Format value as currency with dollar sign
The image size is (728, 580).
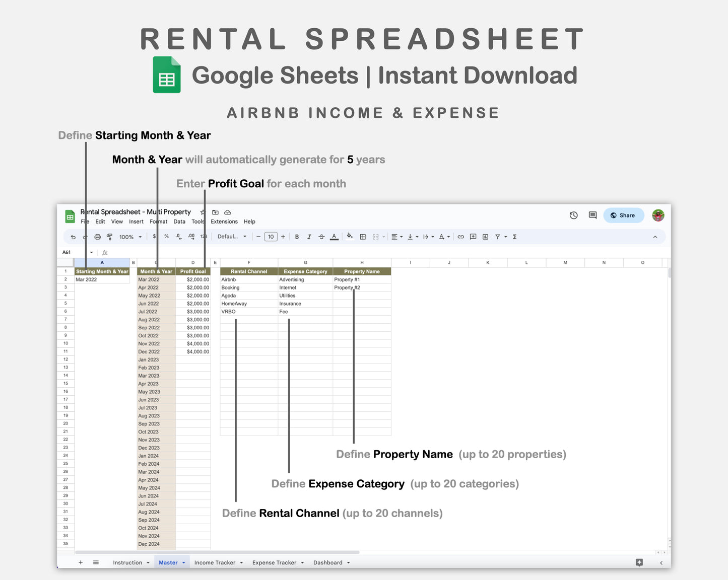(154, 236)
